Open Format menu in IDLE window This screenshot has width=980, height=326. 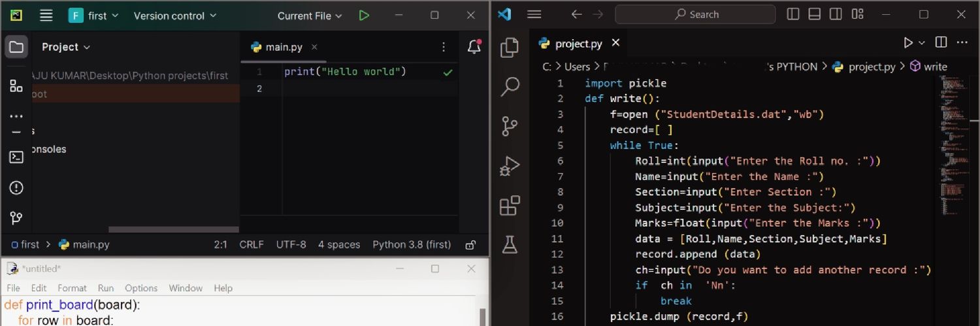pos(72,288)
